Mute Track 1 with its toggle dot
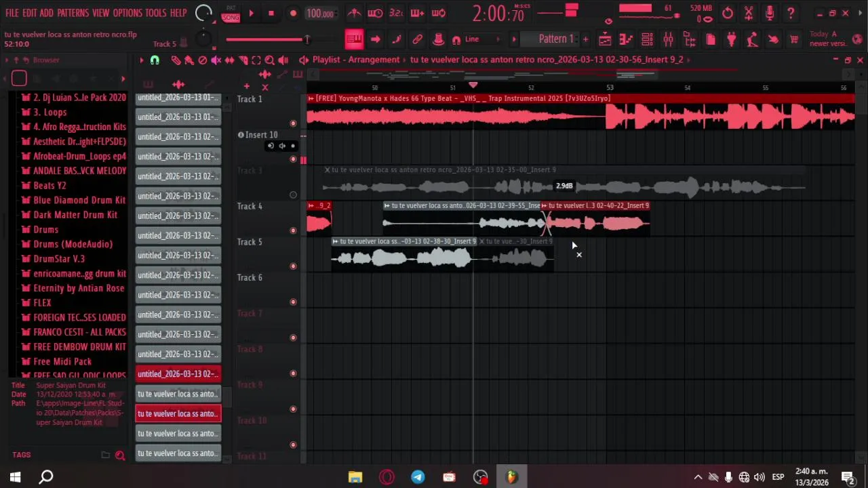The image size is (868, 488). [x=293, y=123]
